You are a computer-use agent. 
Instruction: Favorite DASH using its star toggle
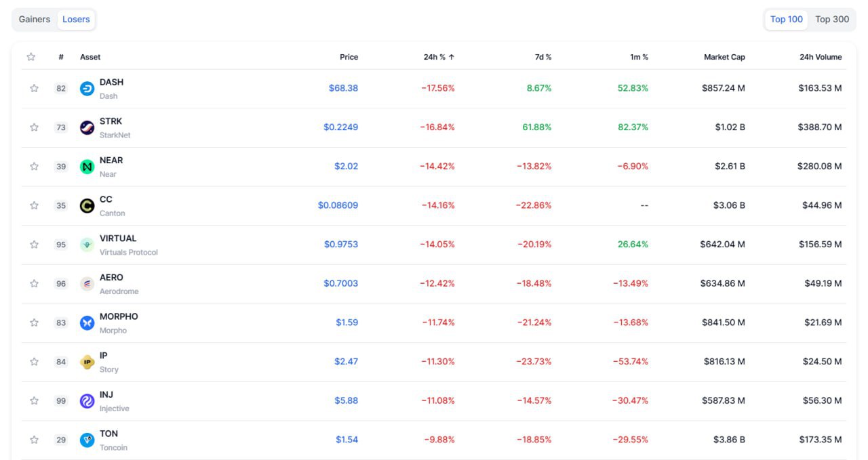pyautogui.click(x=34, y=89)
